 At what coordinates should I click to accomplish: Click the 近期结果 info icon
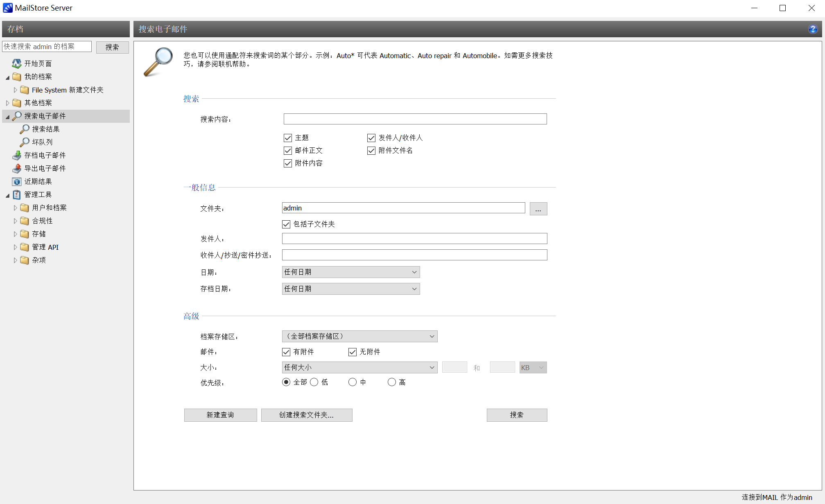click(x=17, y=181)
